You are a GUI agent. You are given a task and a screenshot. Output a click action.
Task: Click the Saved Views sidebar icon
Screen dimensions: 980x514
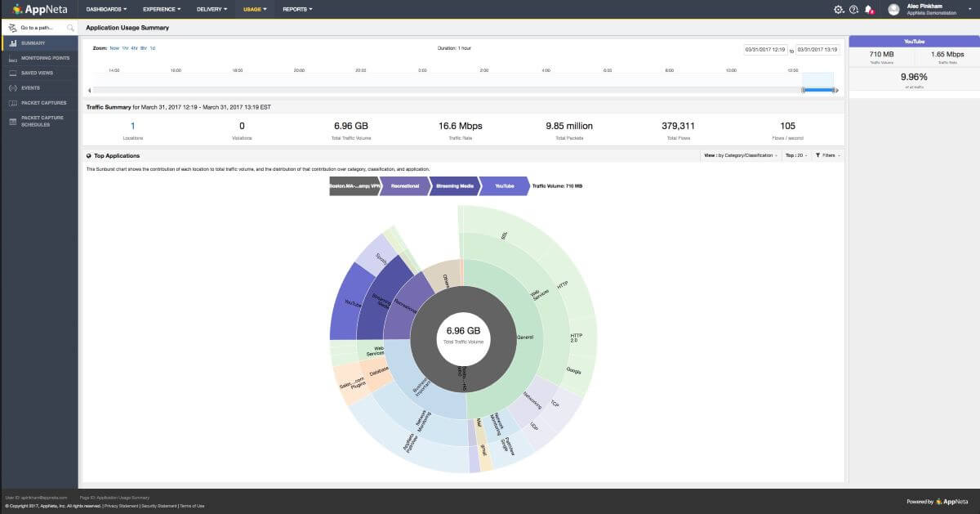coord(11,72)
